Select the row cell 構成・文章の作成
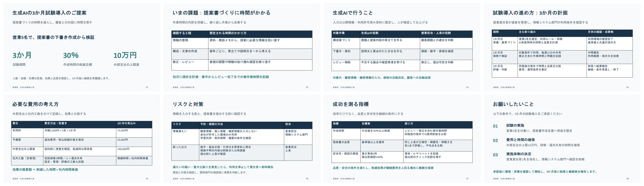Image resolution: width=644 pixels, height=186 pixels. 190,54
